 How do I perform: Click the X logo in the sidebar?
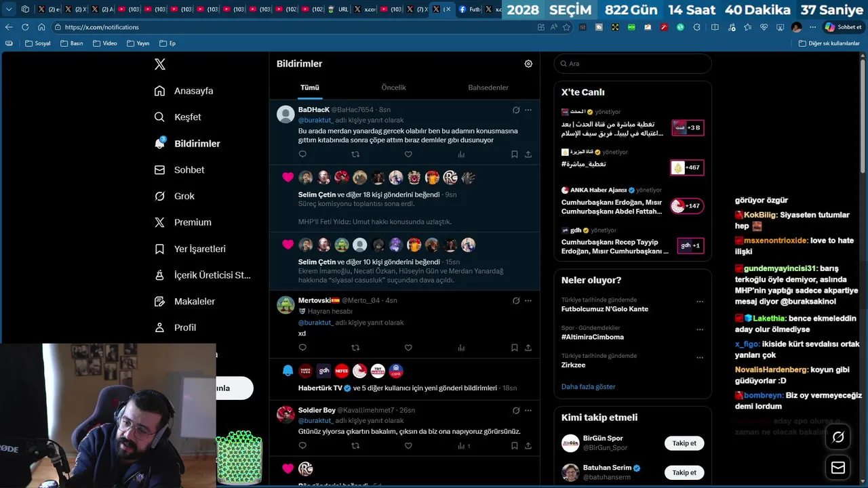click(160, 64)
